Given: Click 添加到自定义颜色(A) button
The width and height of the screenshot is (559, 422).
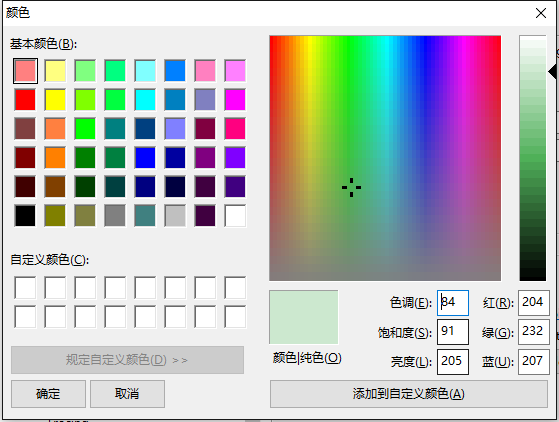Looking at the screenshot, I should pyautogui.click(x=409, y=394).
